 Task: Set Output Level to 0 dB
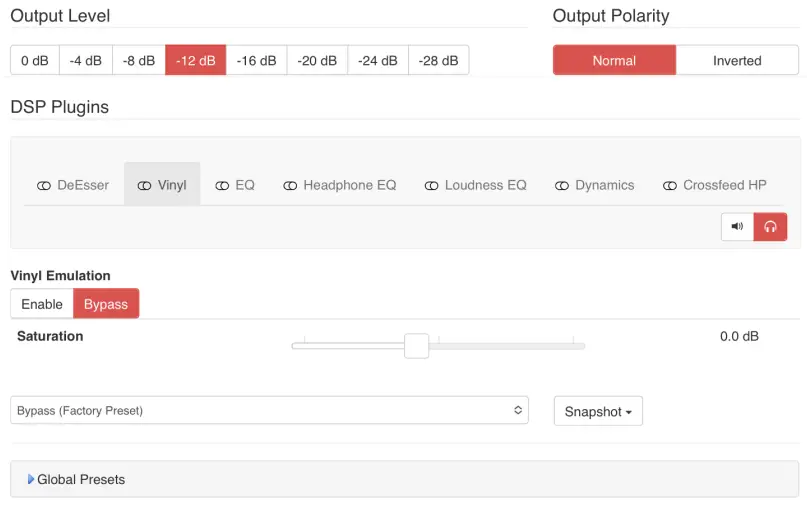pos(35,61)
